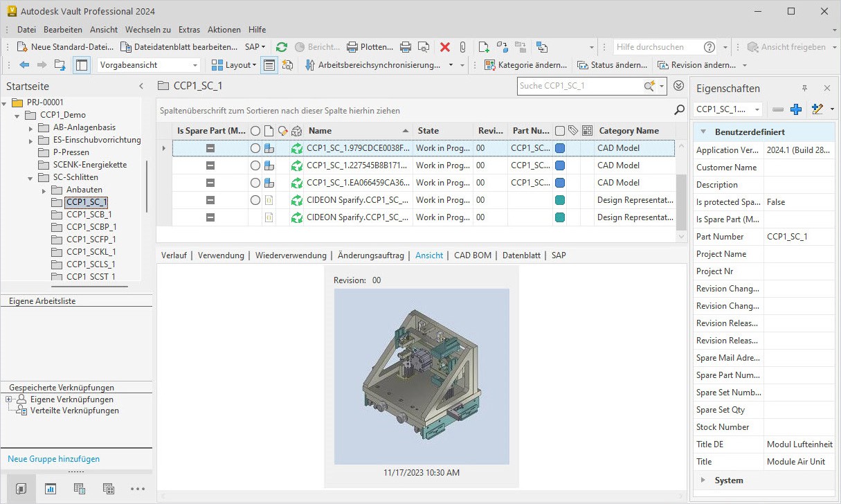Viewport: 841px width, 504px height.
Task: Click the new file plus icon
Action: pyautogui.click(x=485, y=47)
